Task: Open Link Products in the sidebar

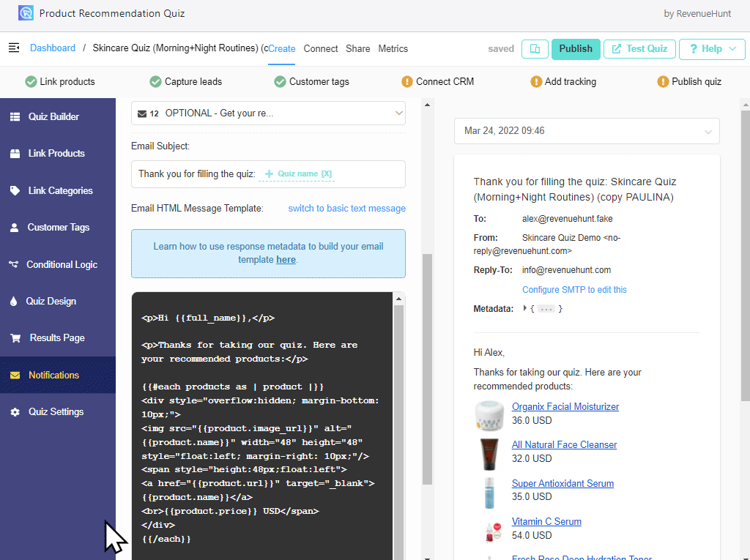Action: tap(58, 154)
